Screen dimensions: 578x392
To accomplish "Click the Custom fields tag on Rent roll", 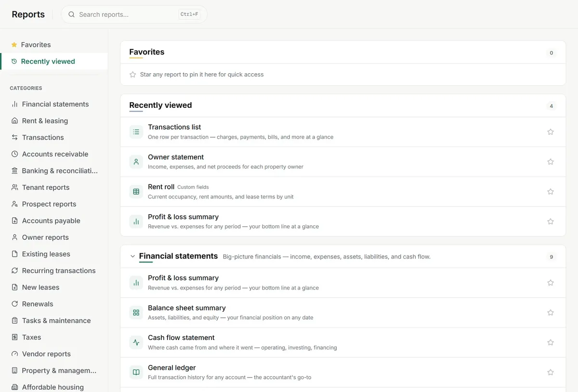I will pos(193,187).
